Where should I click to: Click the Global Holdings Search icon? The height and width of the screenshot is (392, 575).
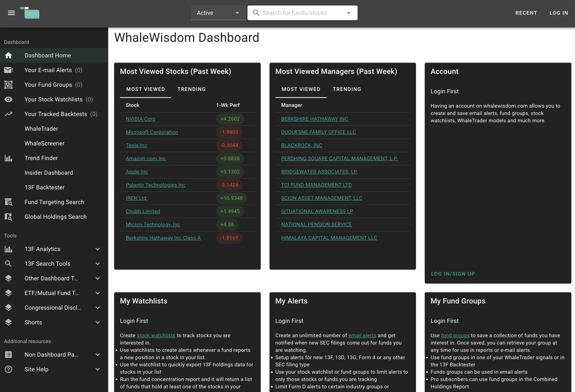[x=8, y=217]
